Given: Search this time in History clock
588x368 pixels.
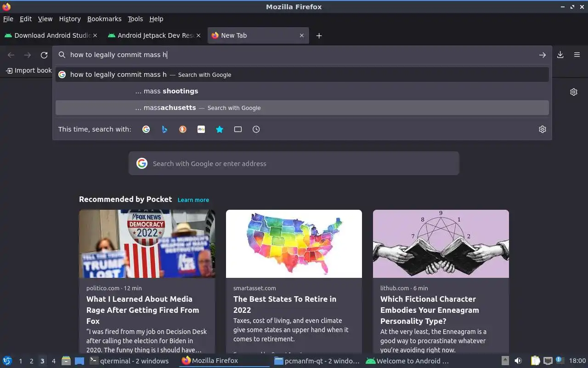Looking at the screenshot, I should tap(256, 129).
